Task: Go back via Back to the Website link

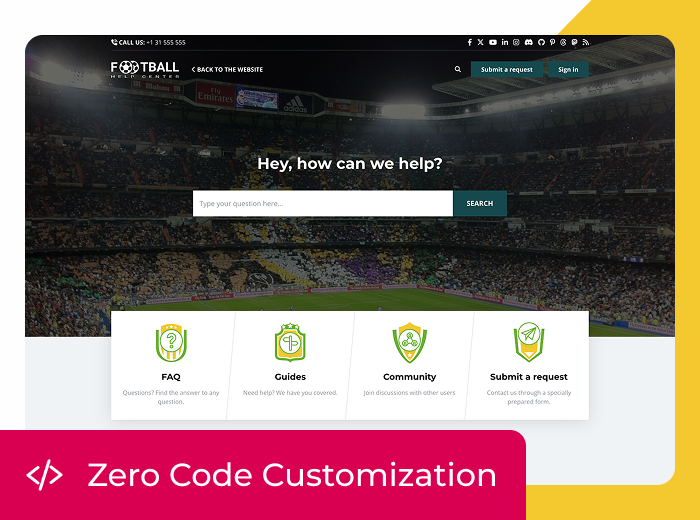Action: 227,70
